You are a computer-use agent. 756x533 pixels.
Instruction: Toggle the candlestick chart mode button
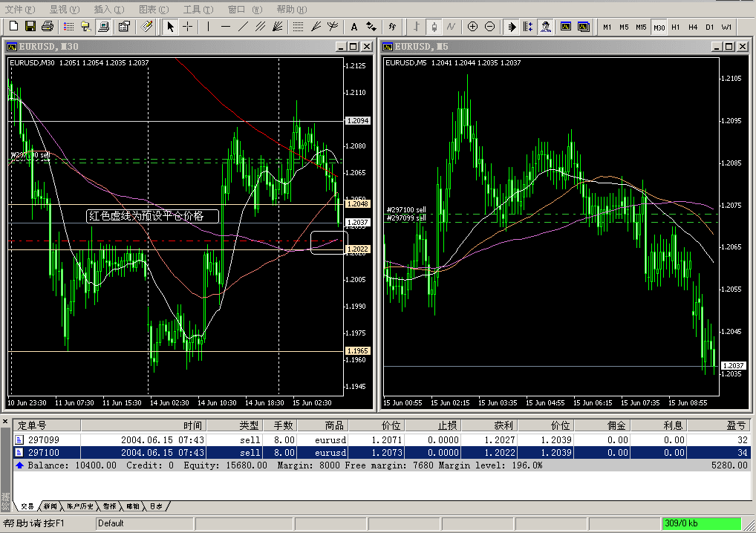point(434,27)
